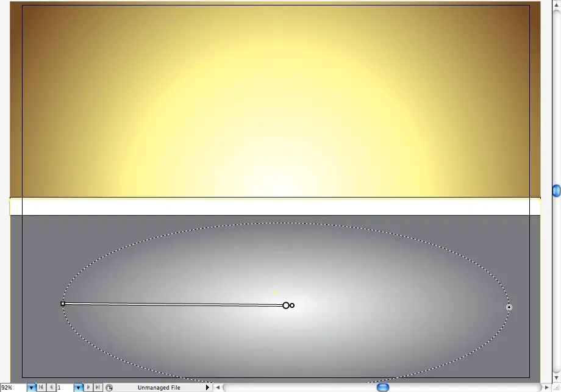Click the horizontal scrollbar right arrow
This screenshot has width=561, height=392.
point(546,387)
